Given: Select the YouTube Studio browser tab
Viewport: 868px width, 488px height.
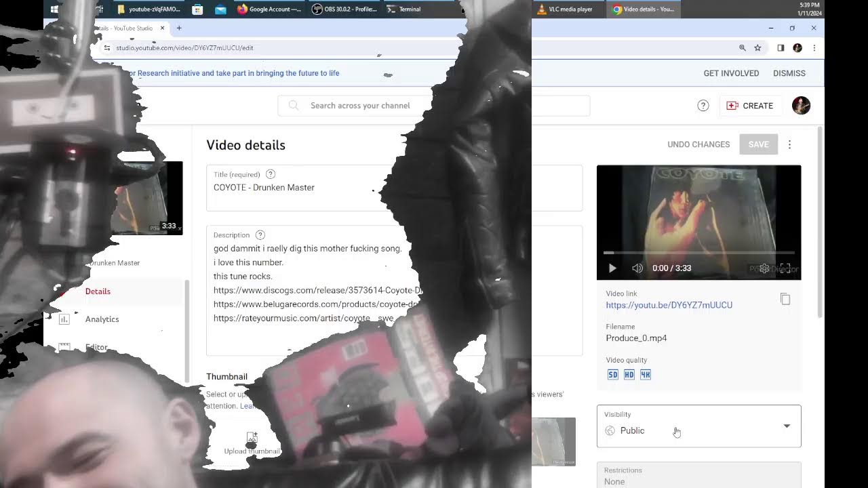Looking at the screenshot, I should 126,28.
